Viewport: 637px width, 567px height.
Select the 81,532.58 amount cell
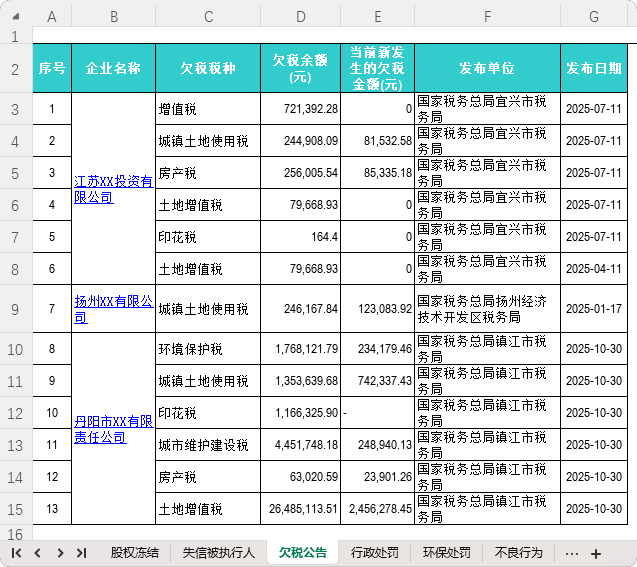[377, 141]
